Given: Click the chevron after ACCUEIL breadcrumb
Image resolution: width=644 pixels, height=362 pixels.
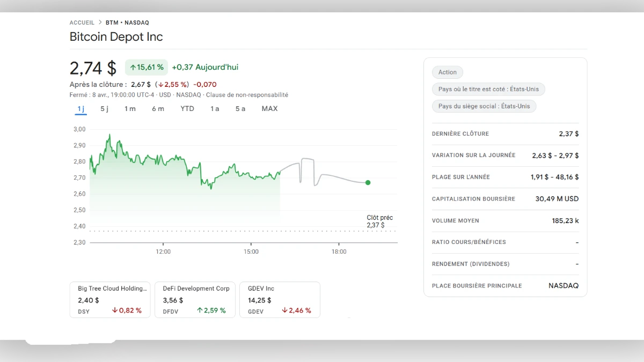Looking at the screenshot, I should pyautogui.click(x=99, y=22).
